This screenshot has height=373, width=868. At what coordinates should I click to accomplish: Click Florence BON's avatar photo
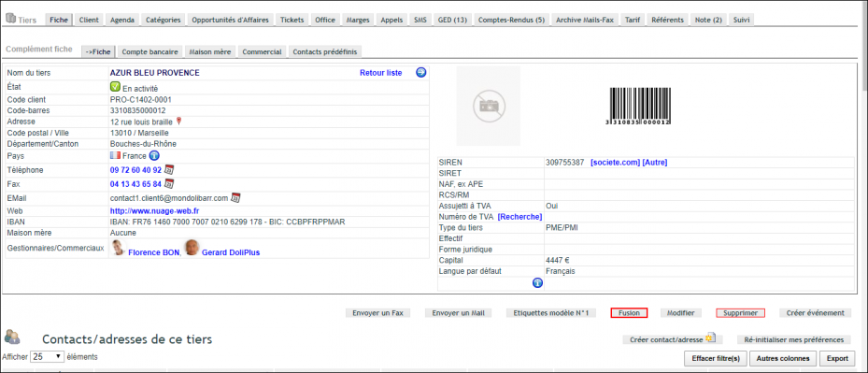119,249
